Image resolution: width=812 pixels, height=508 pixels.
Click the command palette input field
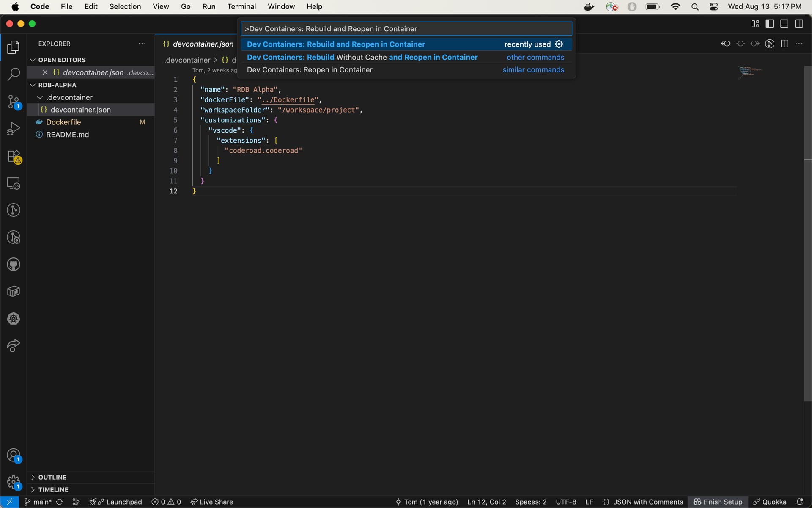pyautogui.click(x=406, y=29)
